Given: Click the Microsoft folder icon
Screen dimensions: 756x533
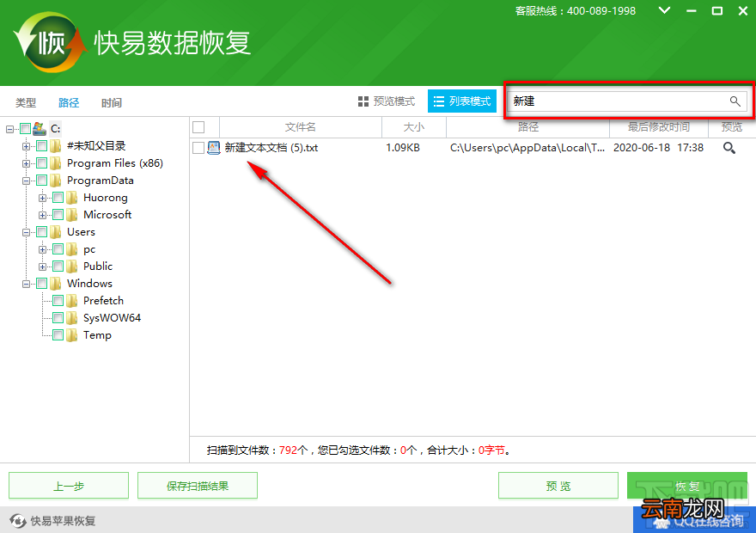Looking at the screenshot, I should pos(72,215).
